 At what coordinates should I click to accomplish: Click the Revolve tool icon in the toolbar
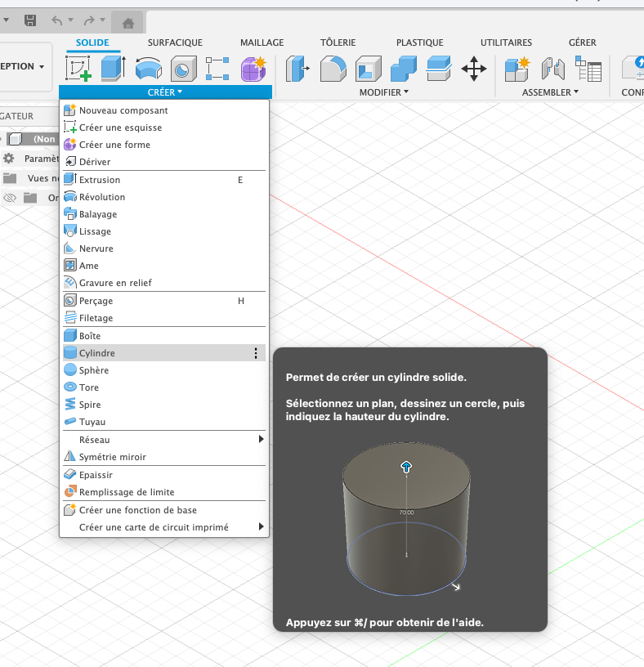pos(148,69)
